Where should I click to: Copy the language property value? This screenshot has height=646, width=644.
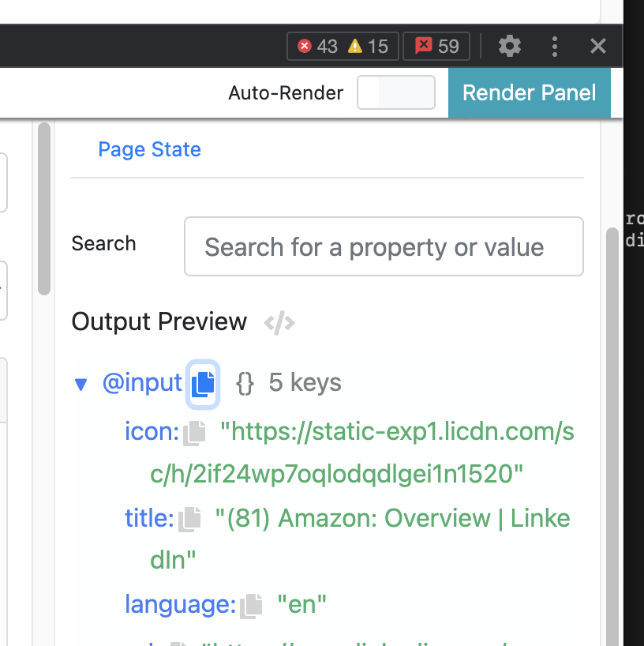251,606
